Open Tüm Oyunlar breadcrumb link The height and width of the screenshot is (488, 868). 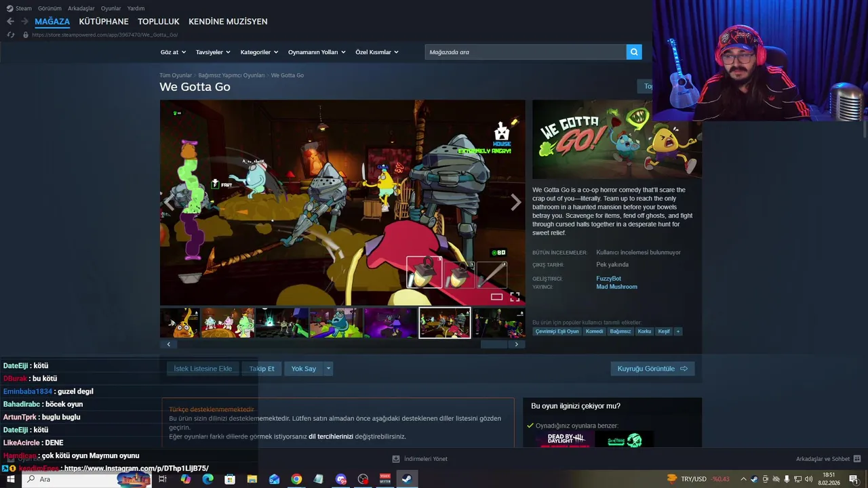coord(176,75)
